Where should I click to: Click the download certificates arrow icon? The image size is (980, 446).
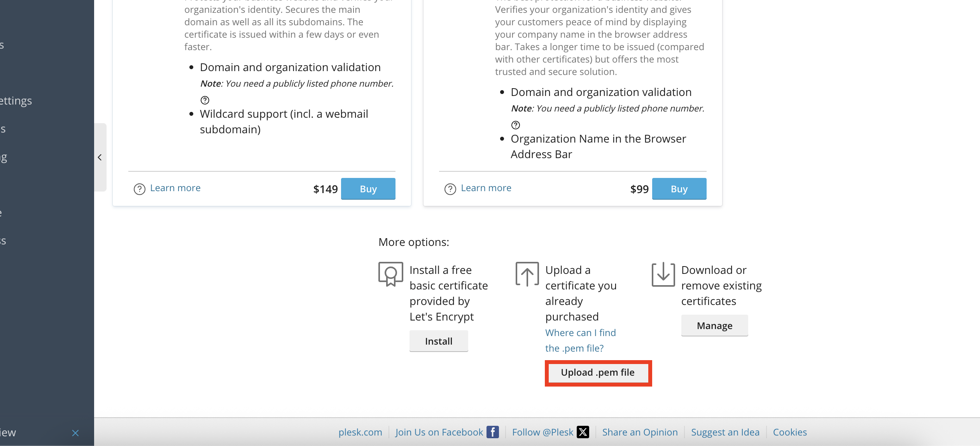663,274
